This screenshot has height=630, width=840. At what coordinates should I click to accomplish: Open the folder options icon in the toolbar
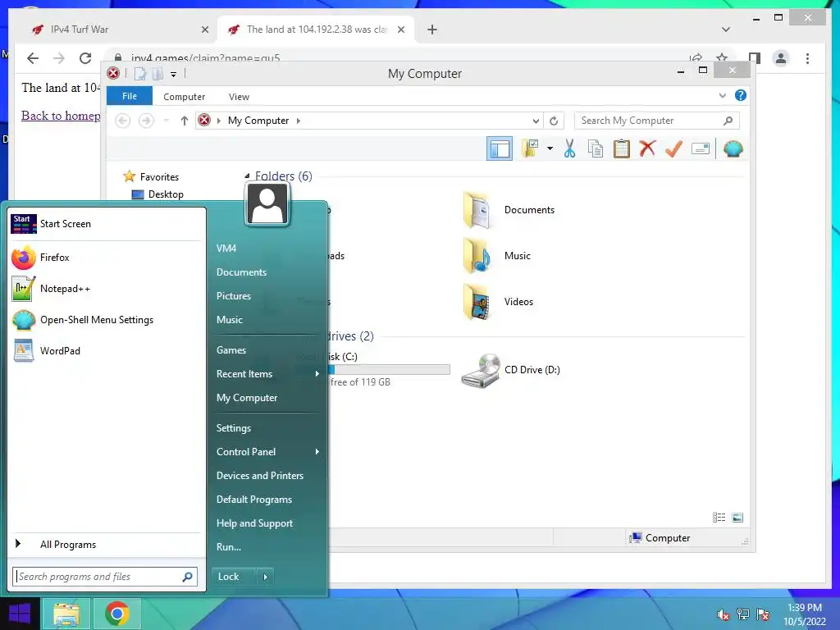point(531,148)
